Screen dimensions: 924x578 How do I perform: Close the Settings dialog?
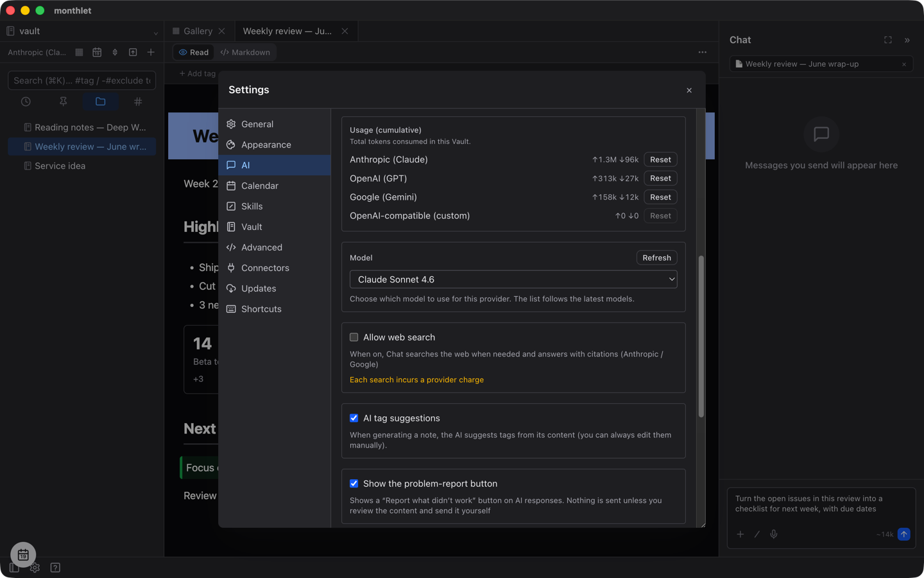[x=689, y=91]
